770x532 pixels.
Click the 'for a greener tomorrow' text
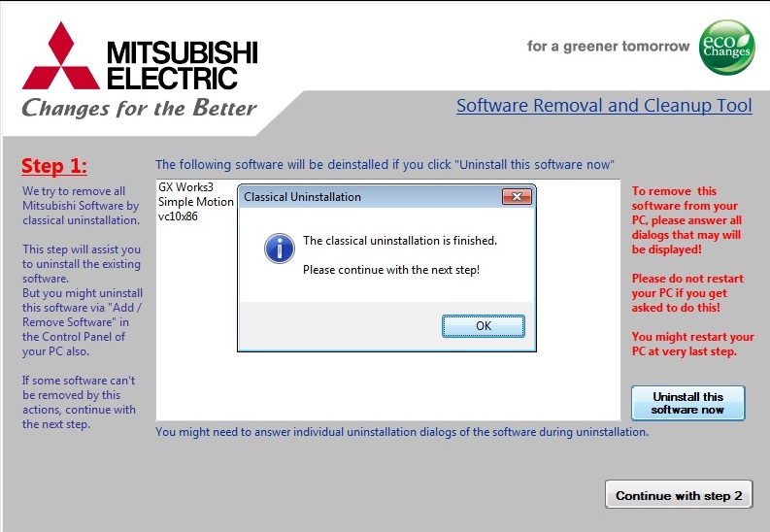pos(608,47)
